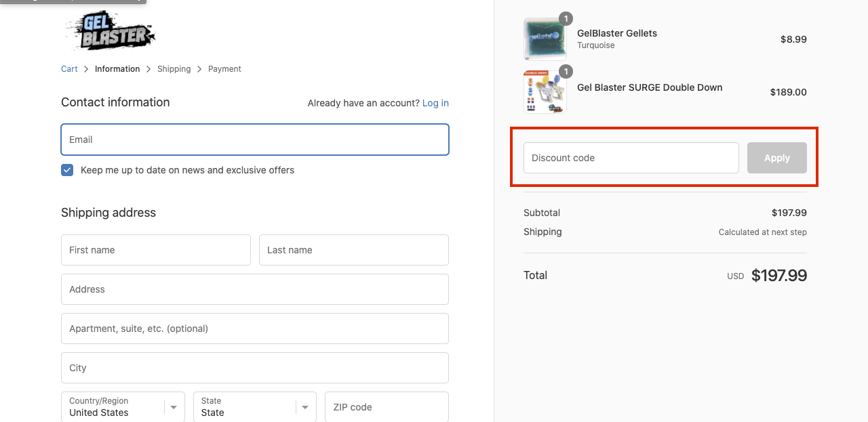Click the Shipping address heading
This screenshot has height=422, width=868.
108,213
